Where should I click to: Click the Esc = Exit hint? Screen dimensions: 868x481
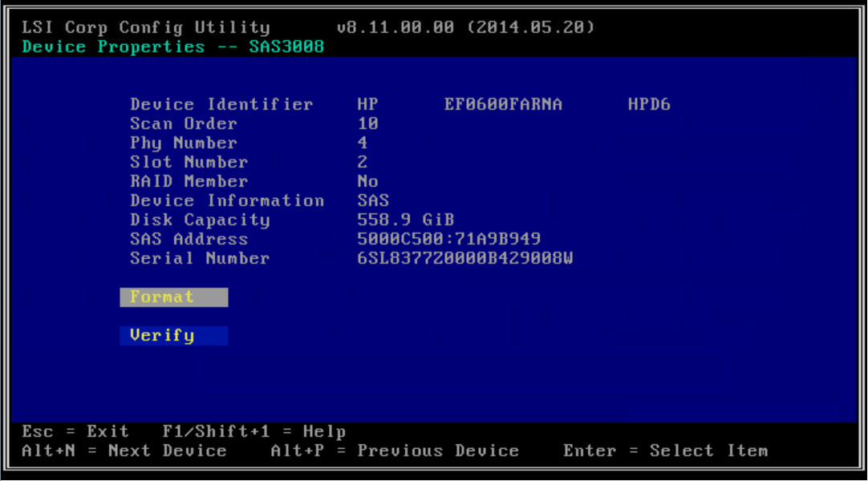click(x=75, y=432)
